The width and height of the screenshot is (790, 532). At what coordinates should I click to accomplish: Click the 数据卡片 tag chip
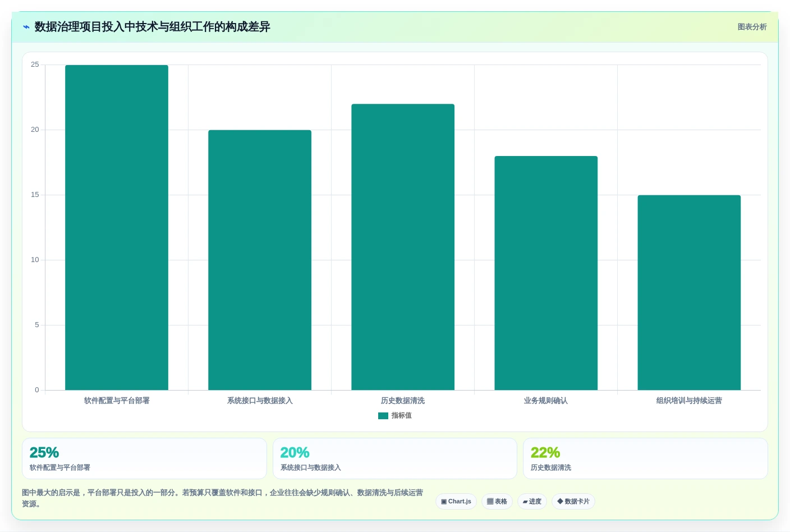point(573,502)
